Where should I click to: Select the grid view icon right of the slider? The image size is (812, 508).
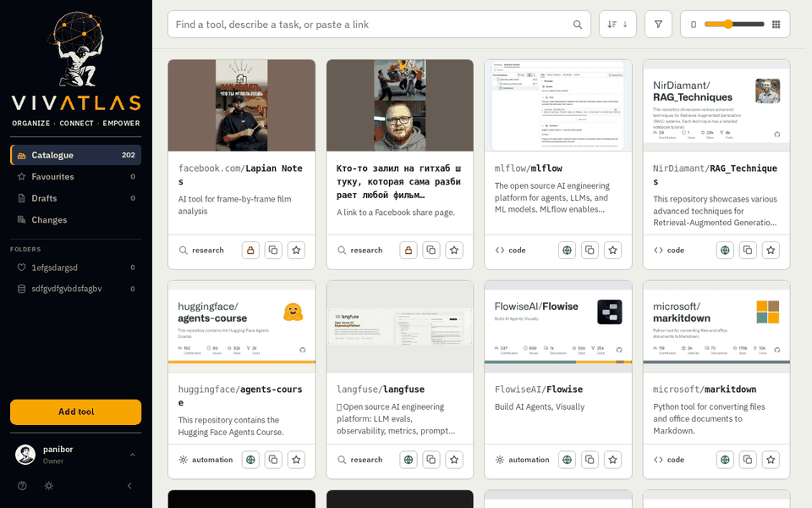(x=776, y=25)
